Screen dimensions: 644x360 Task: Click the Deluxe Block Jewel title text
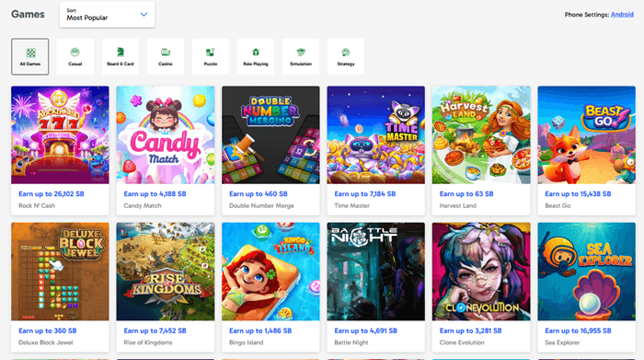coord(46,343)
